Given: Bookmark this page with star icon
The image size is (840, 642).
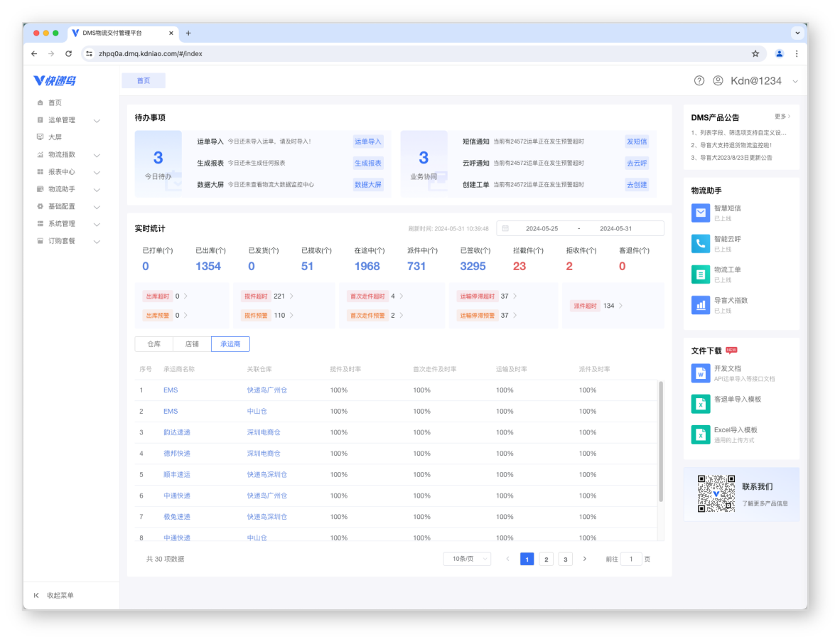Looking at the screenshot, I should coord(755,53).
